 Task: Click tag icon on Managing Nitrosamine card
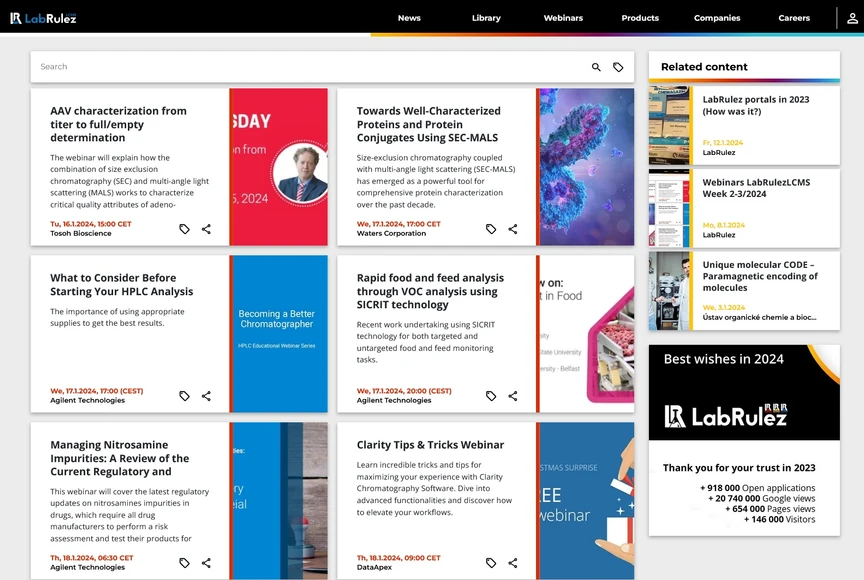tap(185, 563)
